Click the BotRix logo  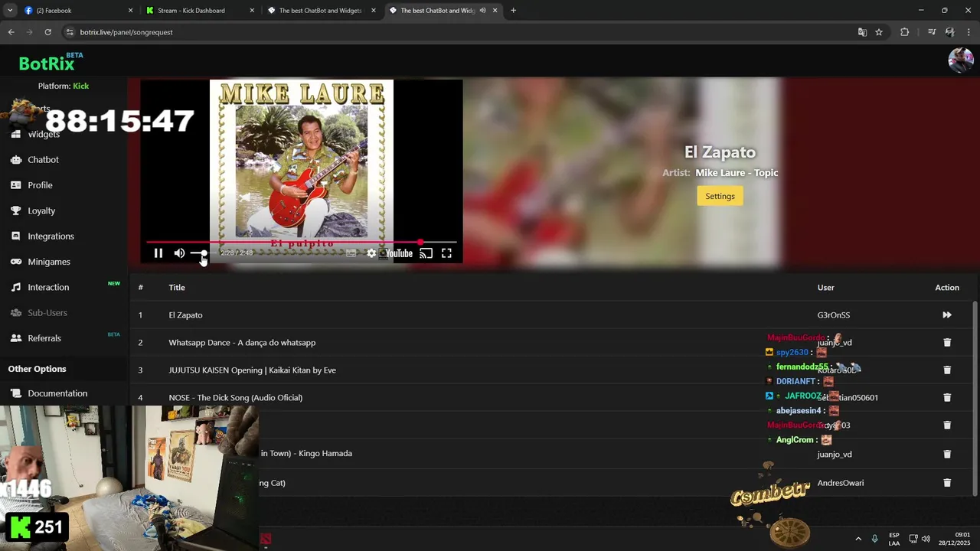coord(48,62)
